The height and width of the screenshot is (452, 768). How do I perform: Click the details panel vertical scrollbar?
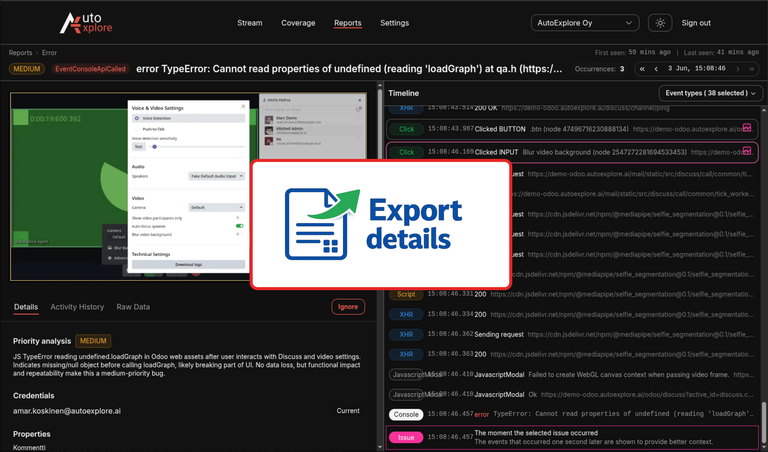380,266
